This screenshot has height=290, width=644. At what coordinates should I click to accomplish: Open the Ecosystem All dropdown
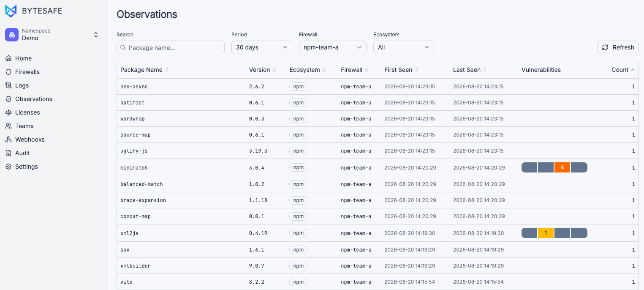click(404, 47)
